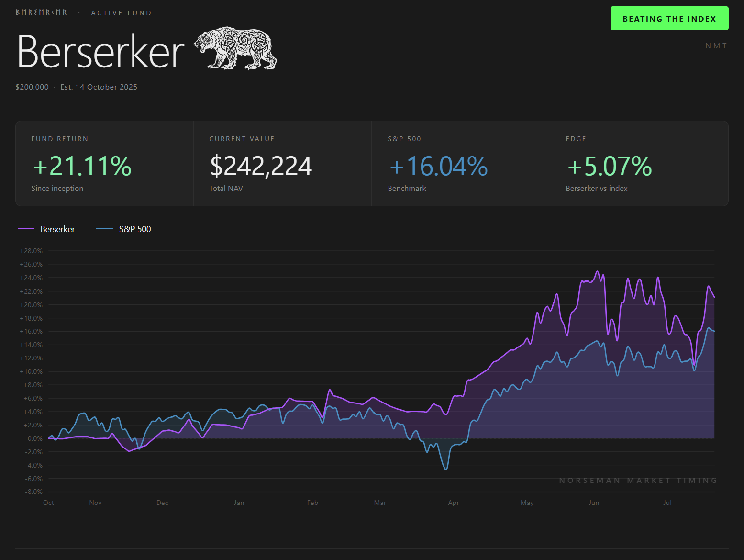744x560 pixels.
Task: Click the +8.0% y-axis label
Action: coord(33,385)
